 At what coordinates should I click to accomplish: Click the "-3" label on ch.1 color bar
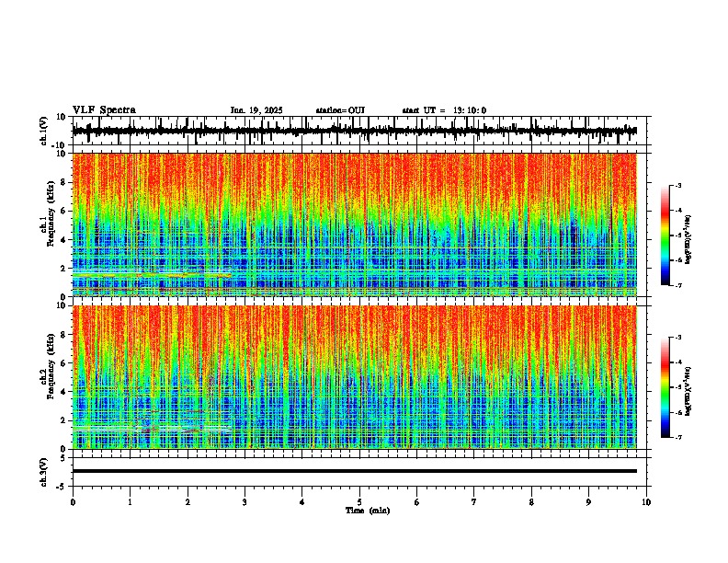coord(677,186)
